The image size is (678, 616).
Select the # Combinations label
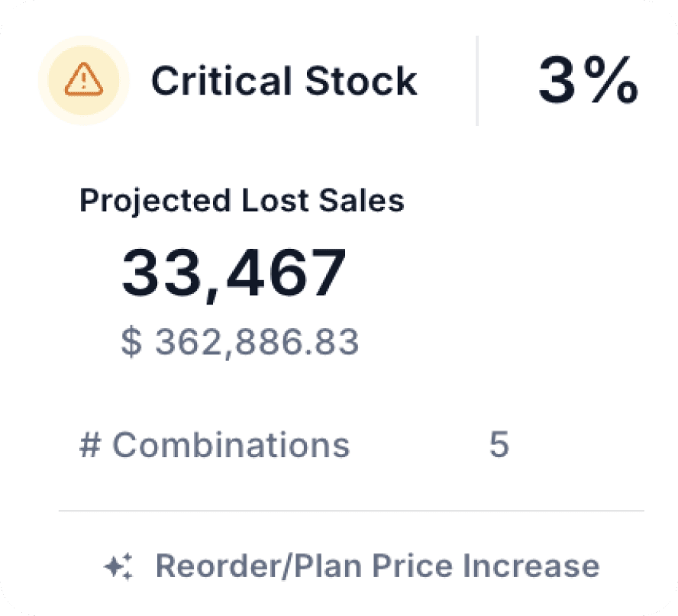pyautogui.click(x=215, y=445)
